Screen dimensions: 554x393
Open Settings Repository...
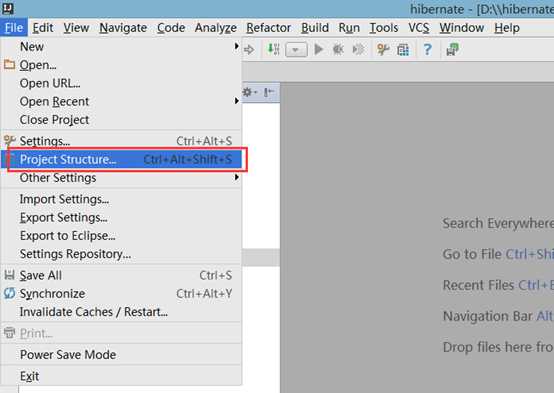[121, 254]
